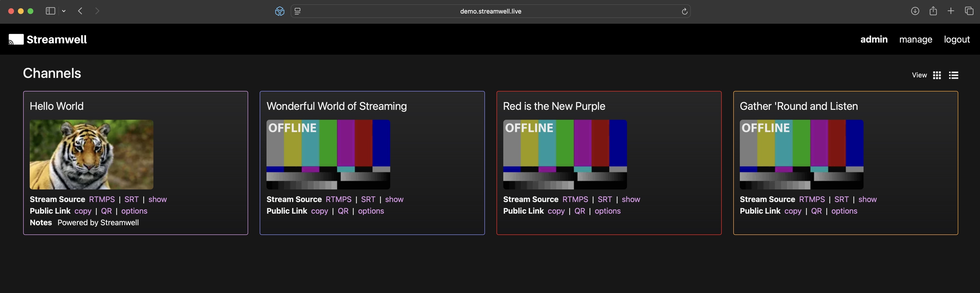Click the Streamwell logo icon
The image size is (980, 293).
tap(16, 39)
